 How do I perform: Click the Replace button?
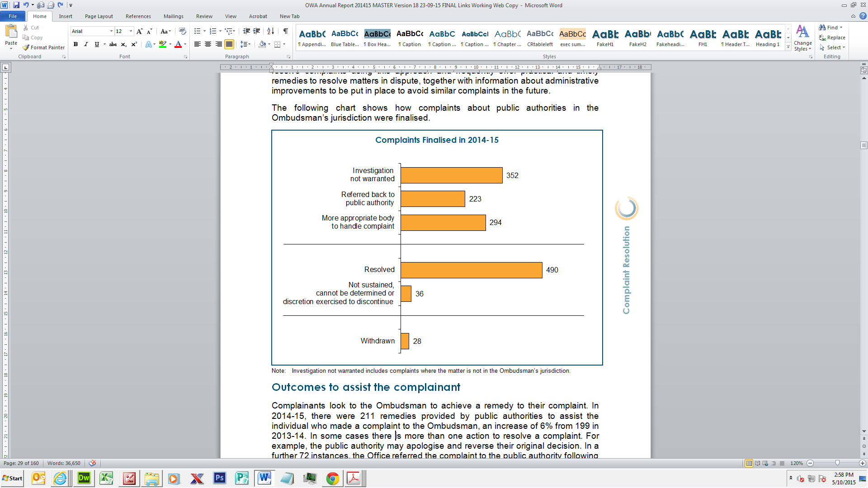pyautogui.click(x=832, y=38)
